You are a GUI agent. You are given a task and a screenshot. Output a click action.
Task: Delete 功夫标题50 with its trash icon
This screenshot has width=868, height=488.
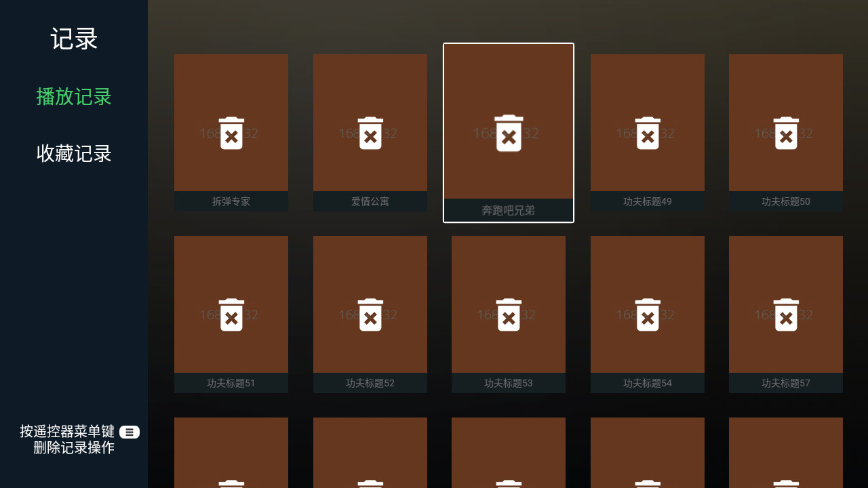[x=786, y=133]
